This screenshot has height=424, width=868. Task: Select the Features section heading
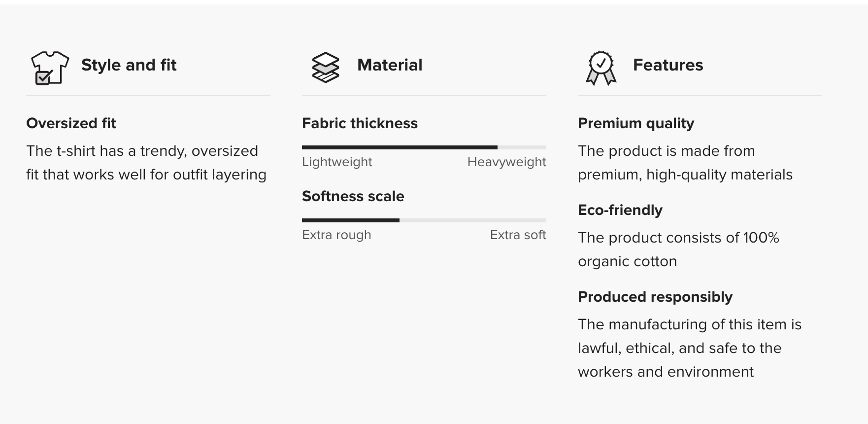[x=668, y=65]
